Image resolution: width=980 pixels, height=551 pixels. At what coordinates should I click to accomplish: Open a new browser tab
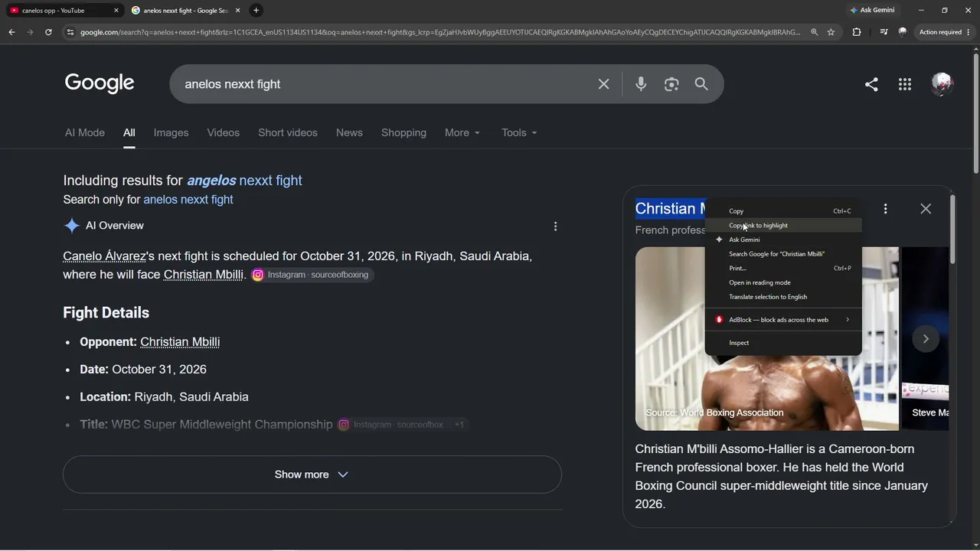[x=256, y=11]
